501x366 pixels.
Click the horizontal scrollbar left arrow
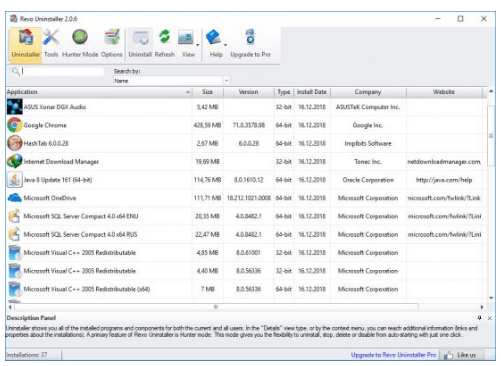click(x=10, y=307)
